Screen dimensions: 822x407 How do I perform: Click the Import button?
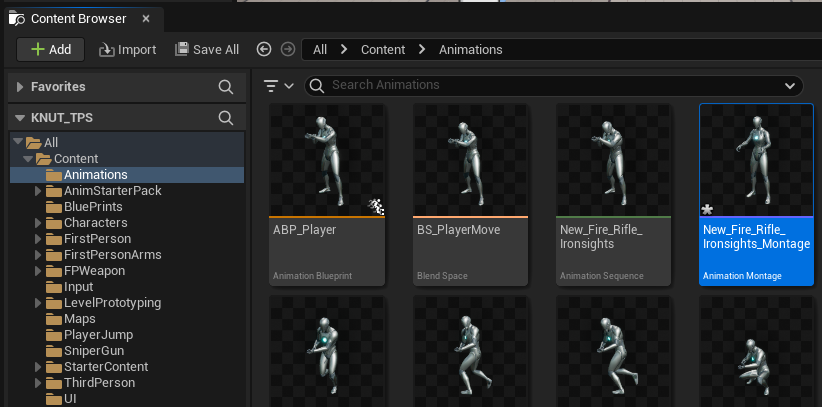[x=127, y=50]
